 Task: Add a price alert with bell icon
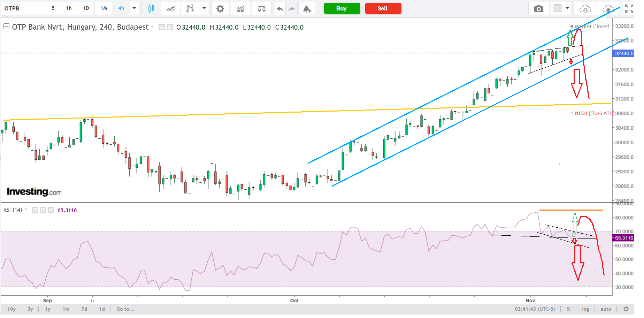click(x=307, y=9)
